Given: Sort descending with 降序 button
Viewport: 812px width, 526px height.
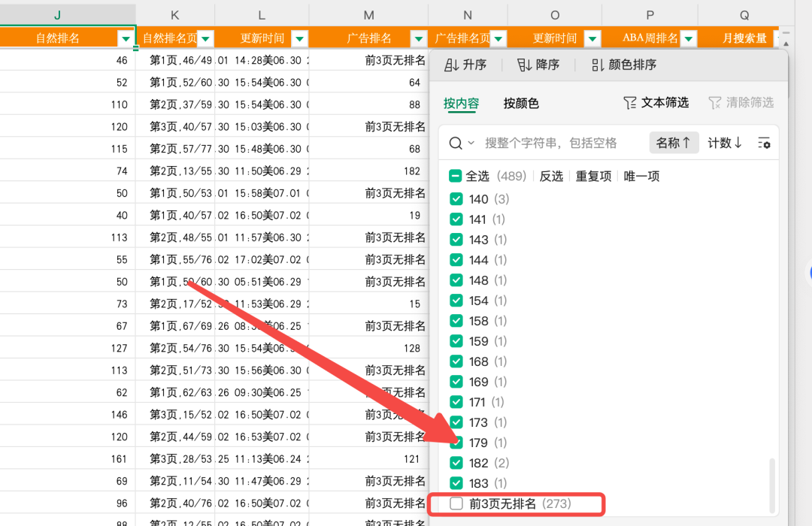Looking at the screenshot, I should click(x=538, y=65).
